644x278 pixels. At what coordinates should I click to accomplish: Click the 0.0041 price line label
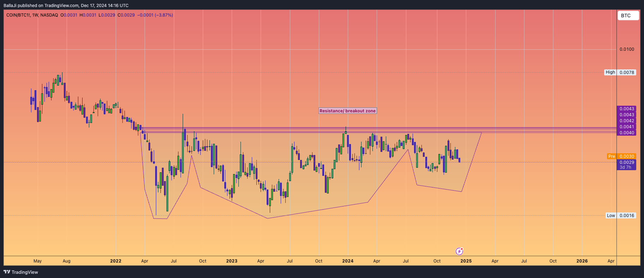click(627, 126)
